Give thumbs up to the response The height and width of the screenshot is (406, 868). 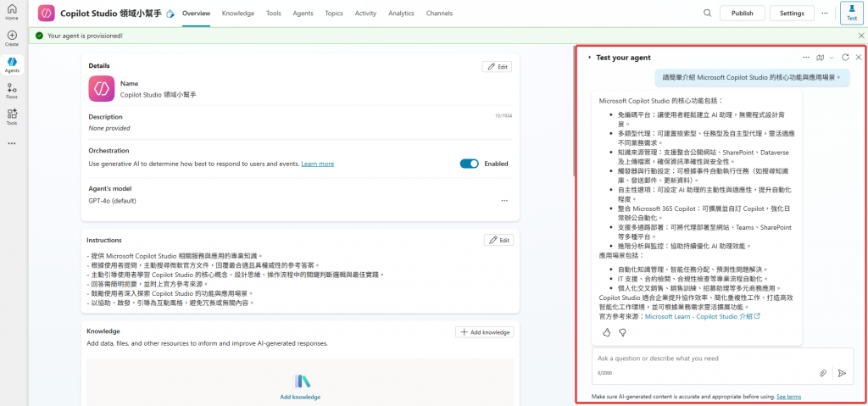(607, 332)
